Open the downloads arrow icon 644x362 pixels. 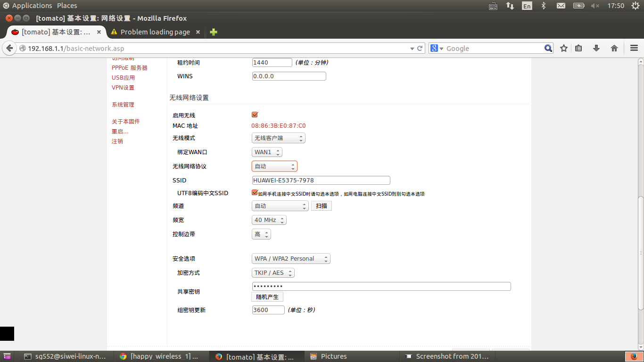[597, 48]
